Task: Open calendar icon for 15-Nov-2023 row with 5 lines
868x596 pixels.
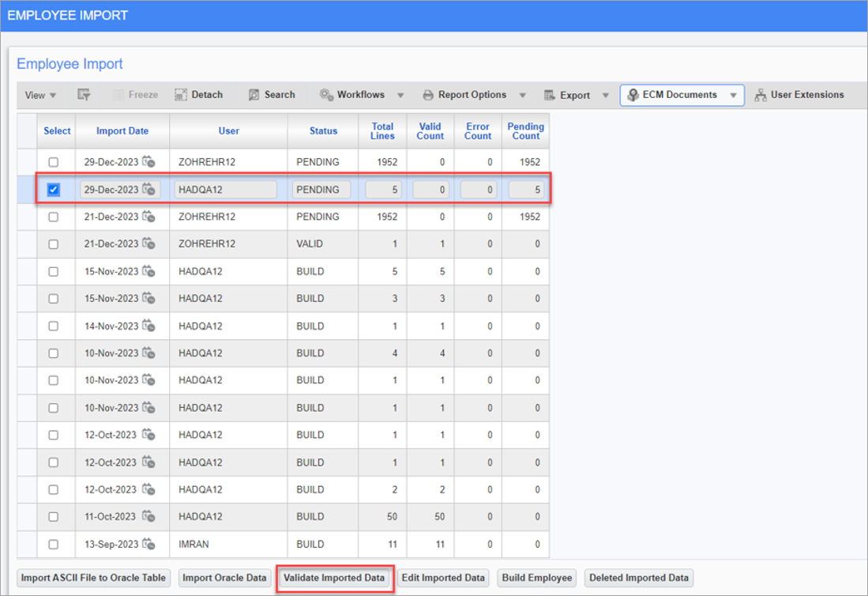Action: pos(148,271)
